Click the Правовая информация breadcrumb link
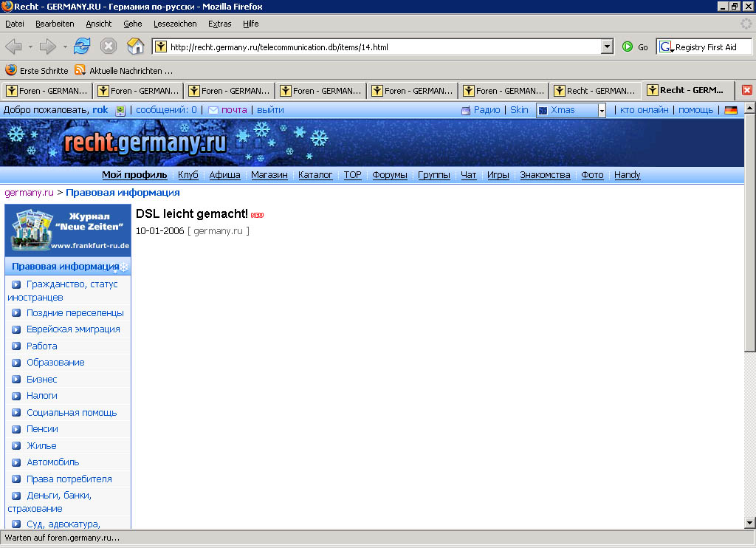Viewport: 756px width, 548px height. (x=123, y=193)
